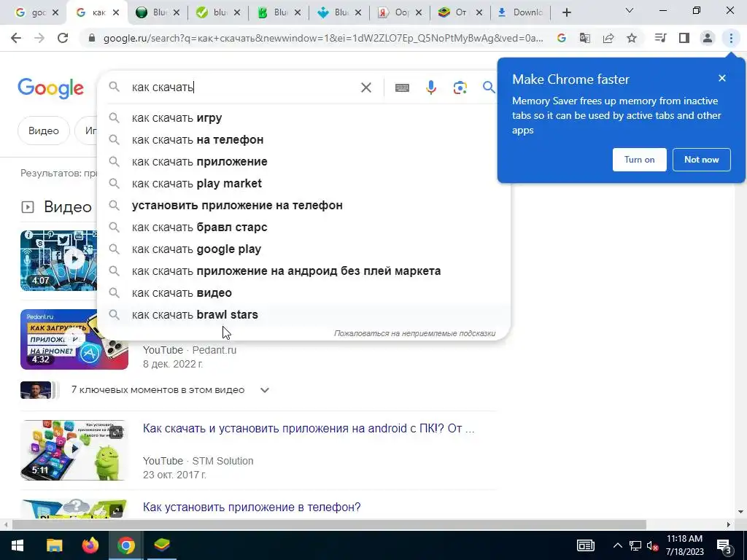Select suggestion как скачать google play
Viewport: 747px width, 560px height.
pos(303,249)
